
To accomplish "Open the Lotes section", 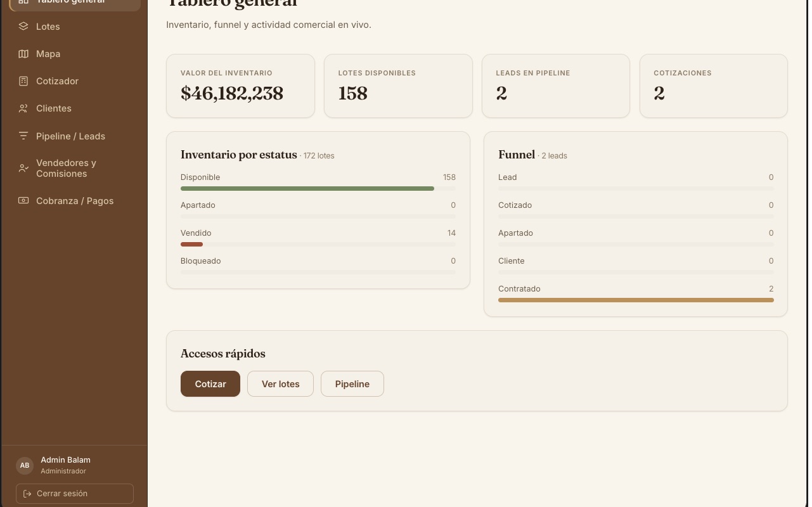I will pyautogui.click(x=75, y=27).
